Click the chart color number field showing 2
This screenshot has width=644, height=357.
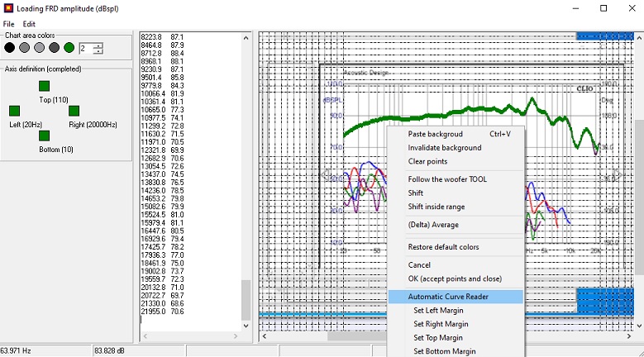pos(86,49)
